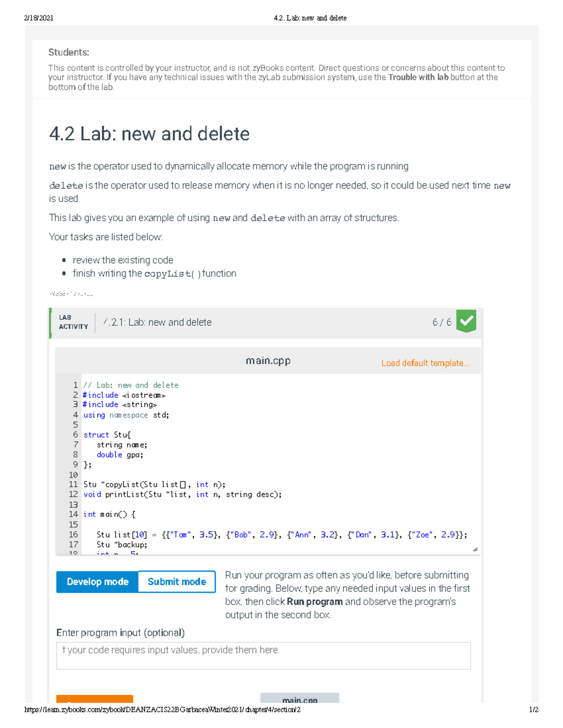Switch to Submit mode
The width and height of the screenshot is (563, 728).
pos(176,582)
